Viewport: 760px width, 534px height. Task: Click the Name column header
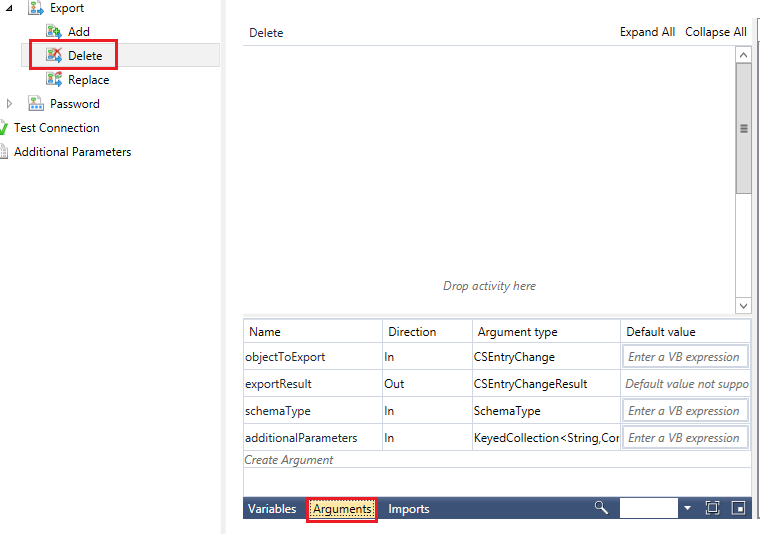313,331
